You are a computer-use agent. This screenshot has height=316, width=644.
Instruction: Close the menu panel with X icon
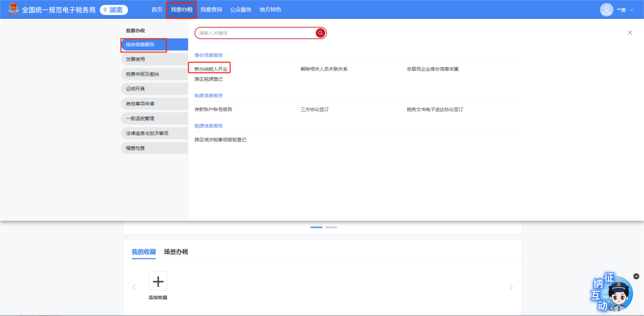point(630,33)
